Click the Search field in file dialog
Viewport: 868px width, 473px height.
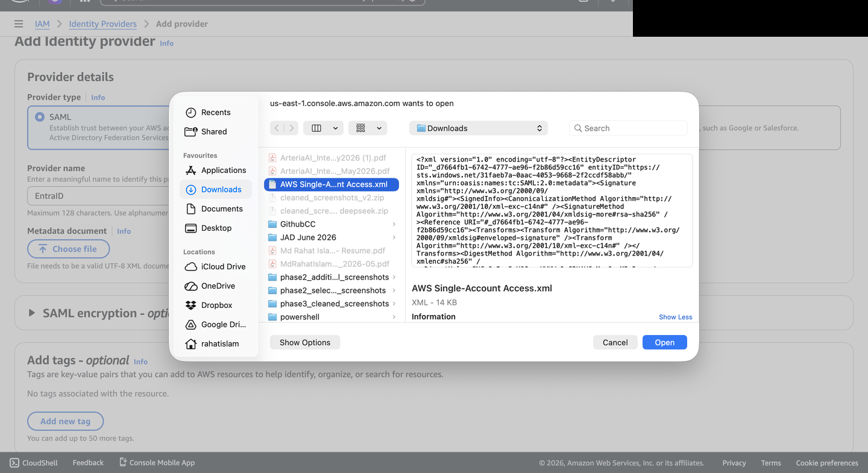pyautogui.click(x=628, y=128)
